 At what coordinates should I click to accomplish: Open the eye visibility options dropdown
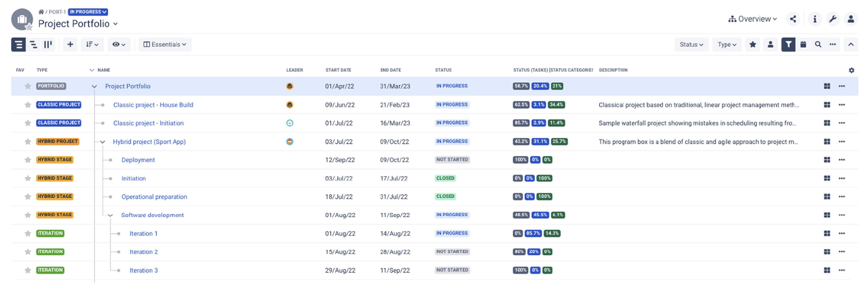coord(119,45)
